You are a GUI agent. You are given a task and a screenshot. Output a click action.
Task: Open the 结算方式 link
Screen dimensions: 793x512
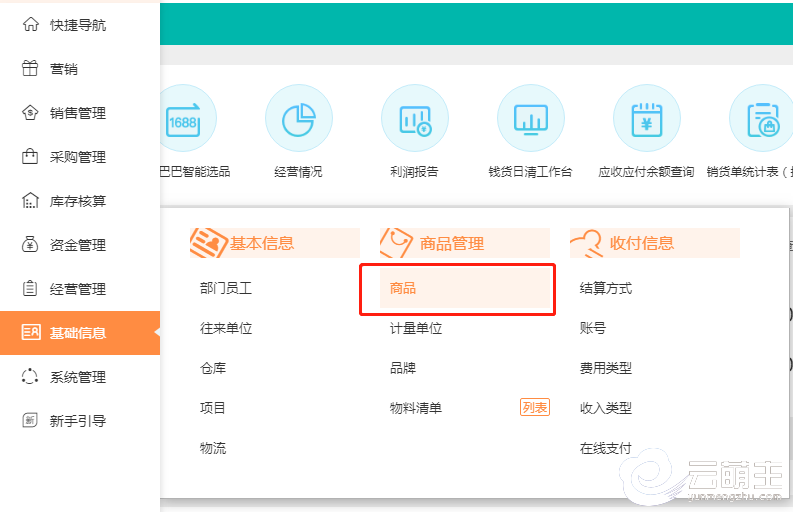click(606, 288)
